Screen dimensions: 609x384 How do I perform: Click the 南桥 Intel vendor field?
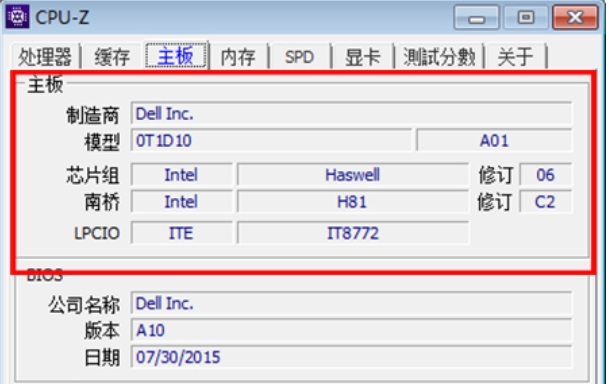[x=181, y=202]
